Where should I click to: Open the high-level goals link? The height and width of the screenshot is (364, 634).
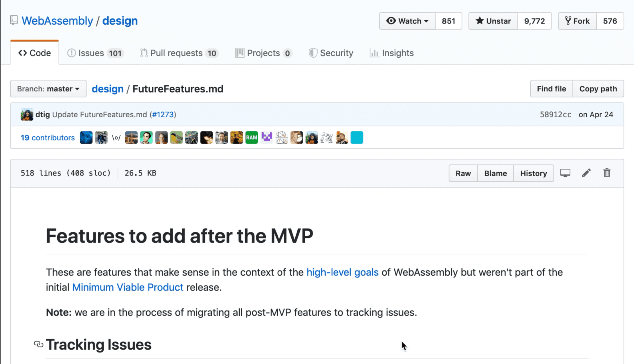(342, 272)
